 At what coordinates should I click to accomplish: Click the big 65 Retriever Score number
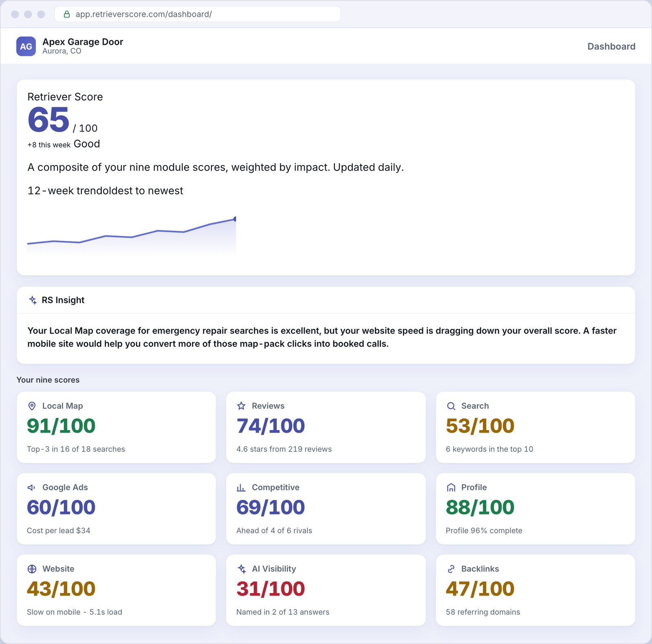(48, 120)
